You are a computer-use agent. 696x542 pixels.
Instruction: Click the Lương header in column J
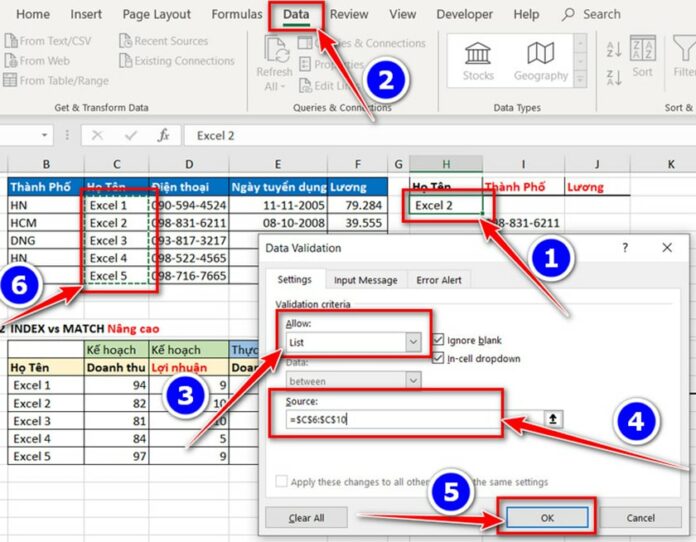click(597, 187)
